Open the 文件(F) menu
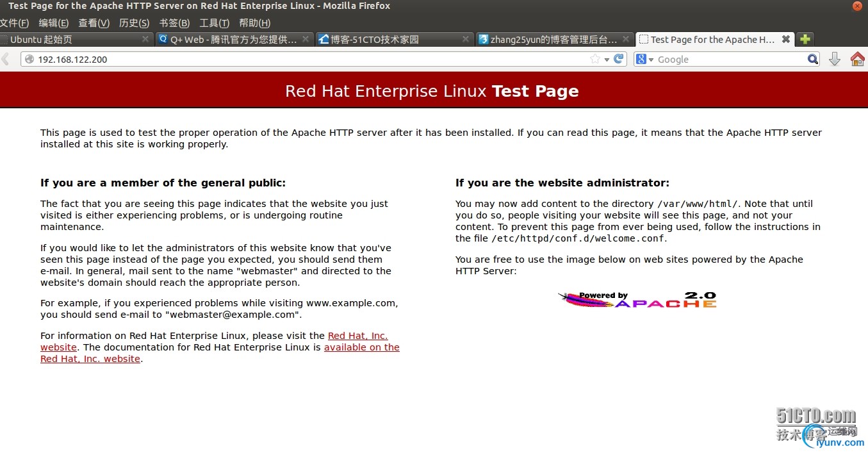Screen dimensions: 868x453 tap(14, 23)
